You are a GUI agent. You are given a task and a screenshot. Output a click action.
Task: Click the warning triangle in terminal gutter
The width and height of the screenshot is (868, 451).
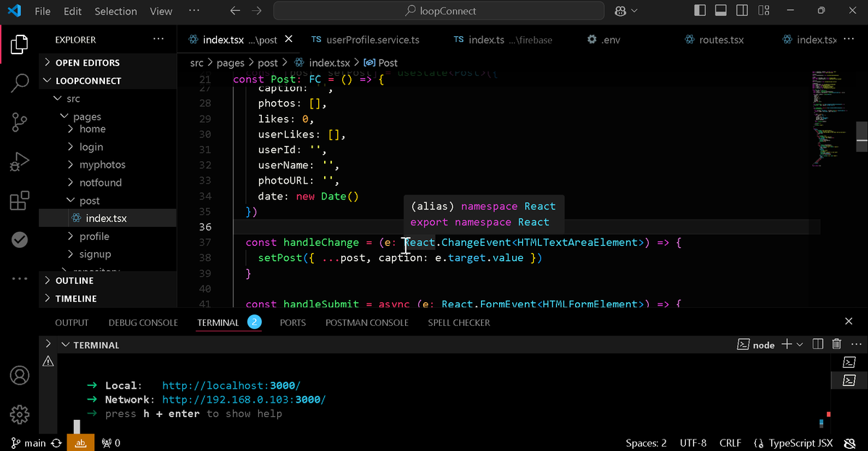(48, 361)
